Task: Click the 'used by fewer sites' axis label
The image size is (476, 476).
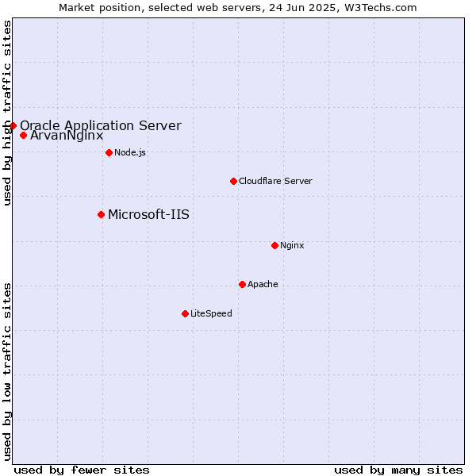Action: coord(82,470)
